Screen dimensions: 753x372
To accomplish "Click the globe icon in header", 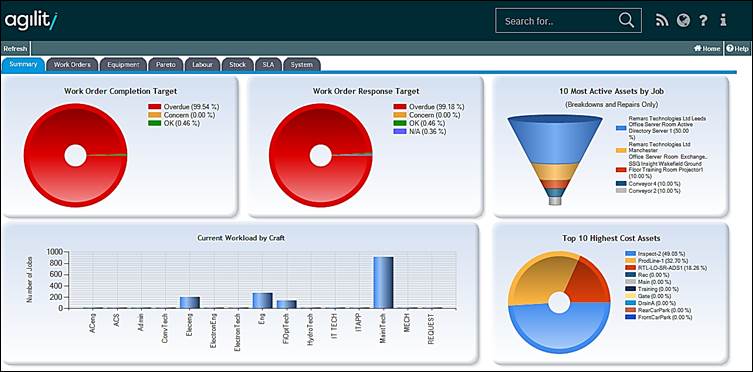I will pos(683,21).
